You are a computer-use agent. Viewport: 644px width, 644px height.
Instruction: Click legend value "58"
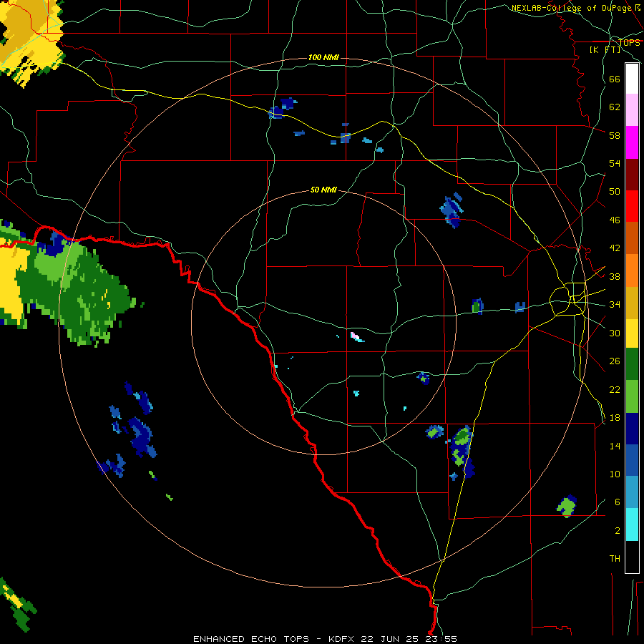(615, 135)
